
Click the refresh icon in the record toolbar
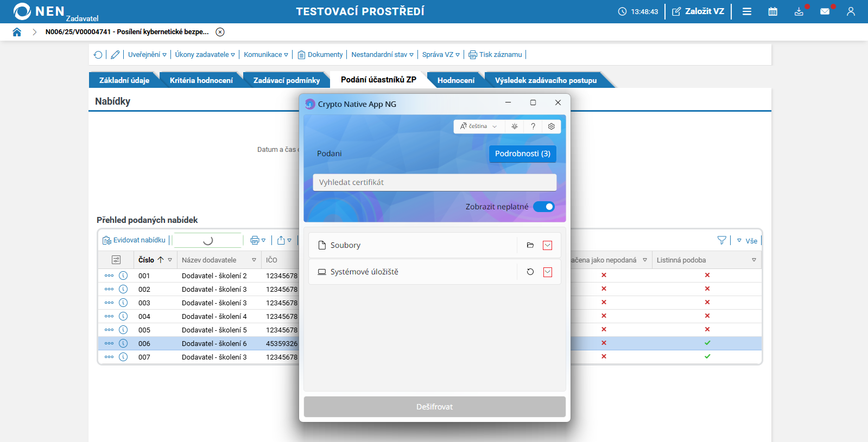pos(98,55)
